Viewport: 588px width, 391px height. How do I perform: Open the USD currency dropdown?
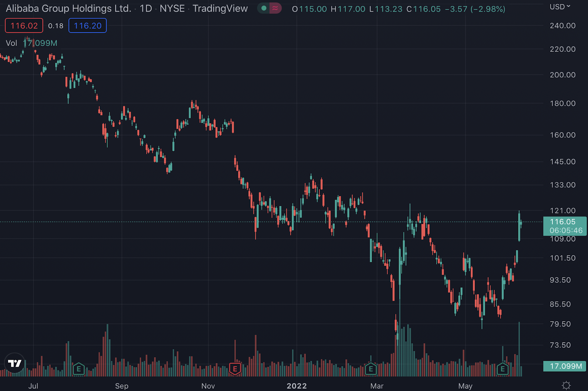click(560, 7)
